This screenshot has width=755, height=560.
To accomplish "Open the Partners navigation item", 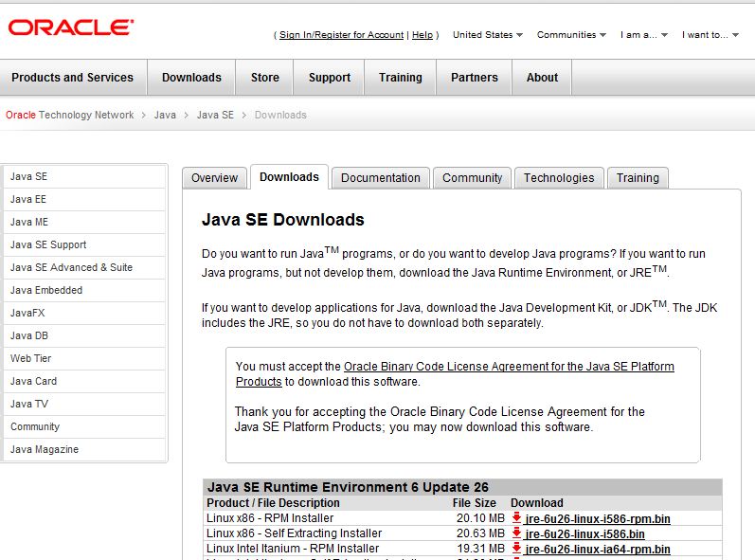I will tap(475, 78).
